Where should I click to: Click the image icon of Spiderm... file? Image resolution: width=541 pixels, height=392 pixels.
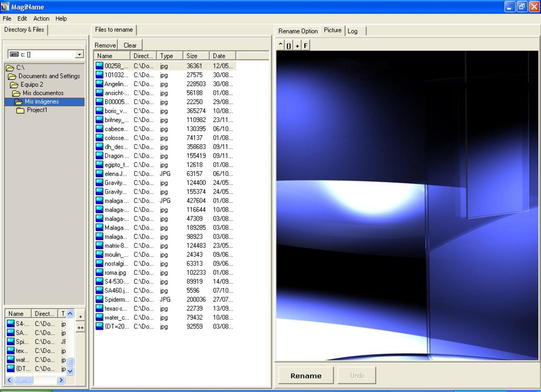coord(99,299)
